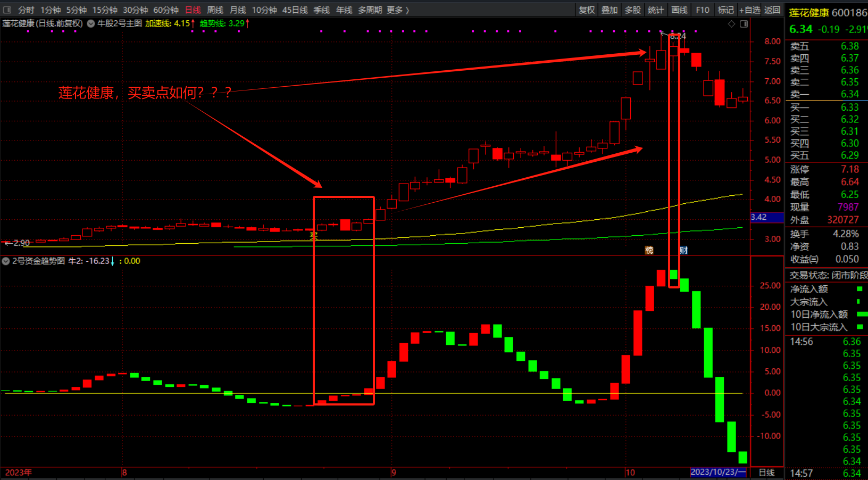Select the 1分钟 period
The image size is (868, 480).
tap(51, 10)
